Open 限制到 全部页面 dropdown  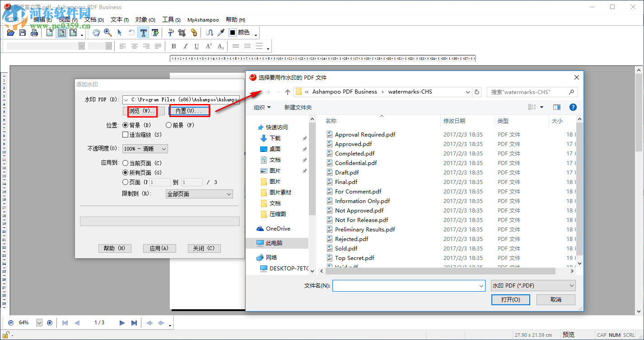199,194
